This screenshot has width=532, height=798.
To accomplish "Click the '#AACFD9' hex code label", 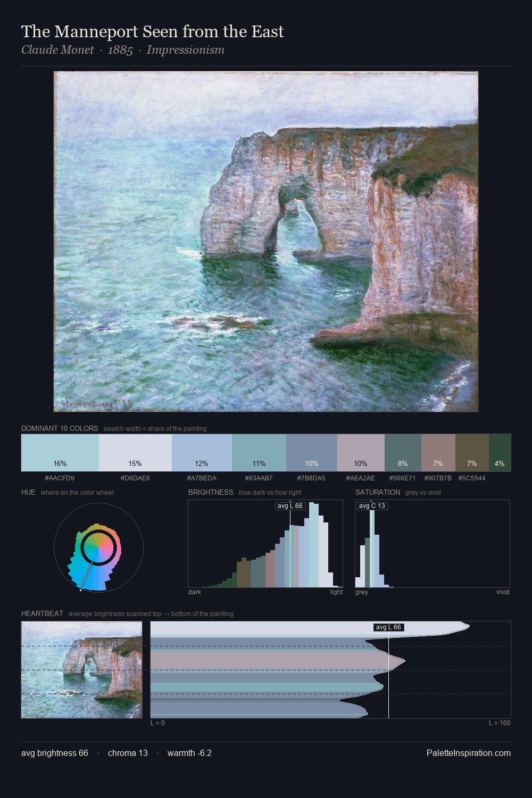I will 60,478.
